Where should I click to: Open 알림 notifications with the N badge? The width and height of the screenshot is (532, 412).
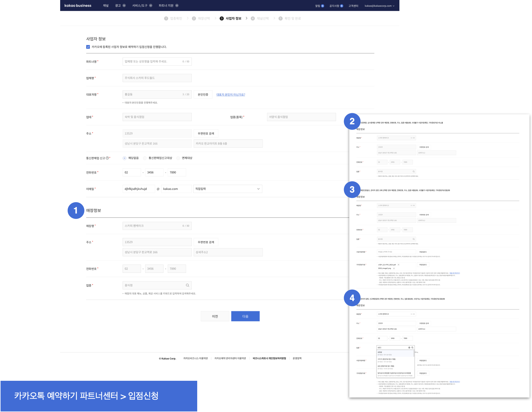coord(319,6)
